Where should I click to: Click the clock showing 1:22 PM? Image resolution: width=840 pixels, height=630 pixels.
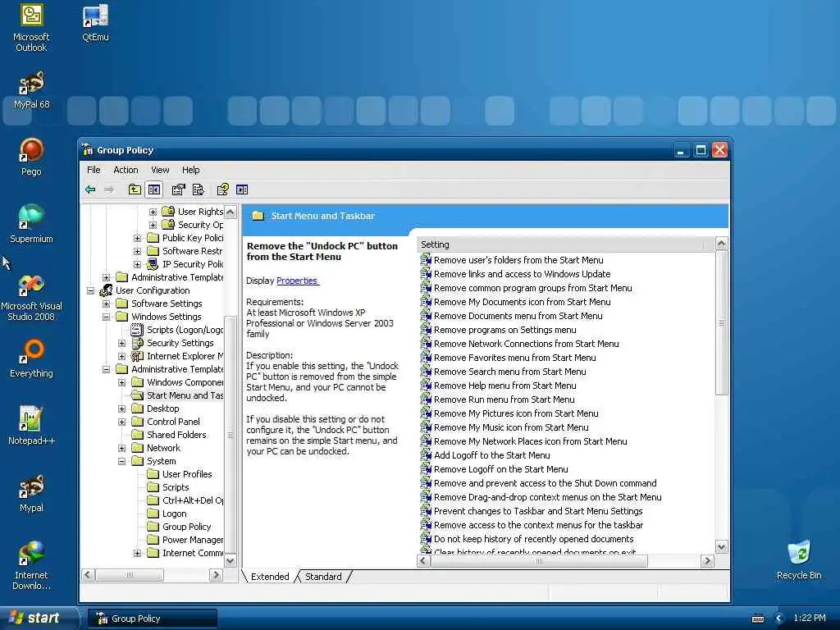[809, 618]
